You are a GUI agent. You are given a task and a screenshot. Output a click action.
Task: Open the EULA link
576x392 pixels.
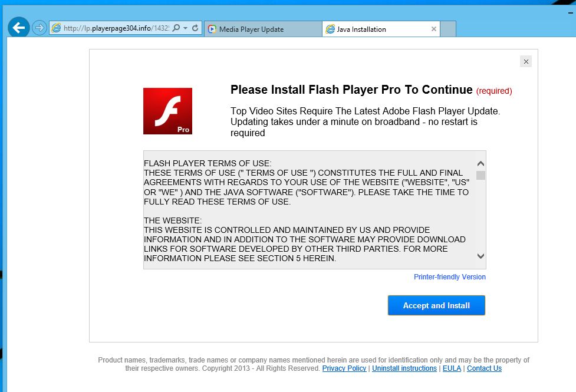pos(452,368)
